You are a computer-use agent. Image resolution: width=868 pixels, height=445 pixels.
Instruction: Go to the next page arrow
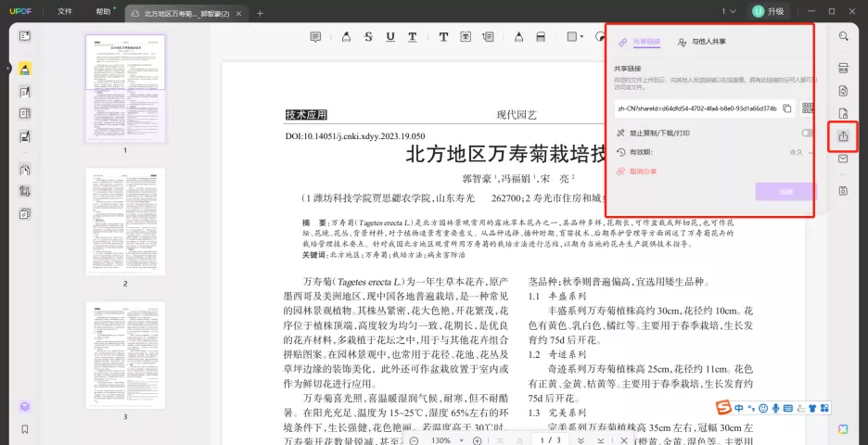tap(581, 440)
